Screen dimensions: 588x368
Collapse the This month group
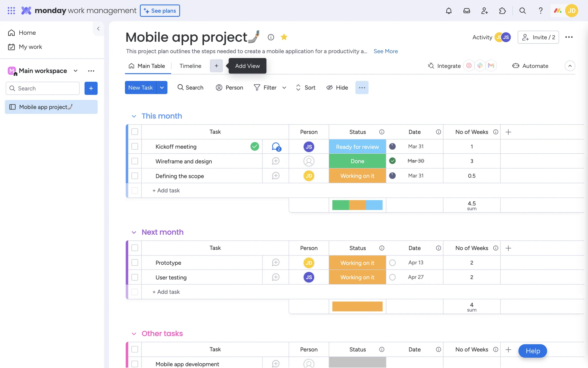click(x=134, y=116)
